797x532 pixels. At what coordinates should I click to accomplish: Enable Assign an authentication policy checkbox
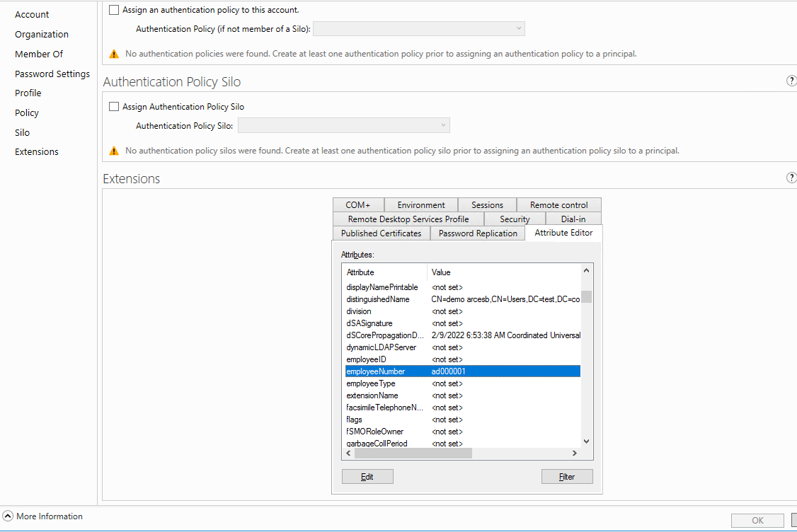(114, 10)
